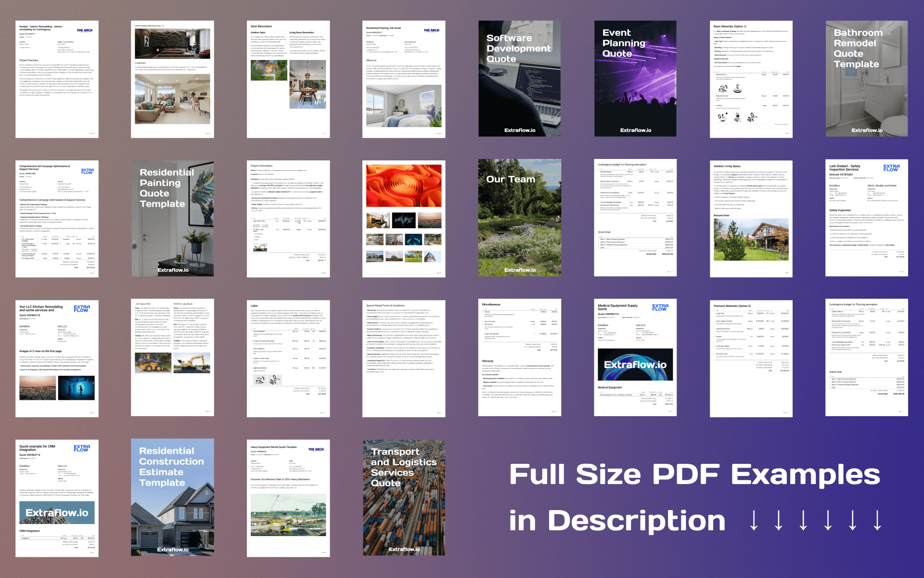
Task: Click the first down arrow after Description
Action: pyautogui.click(x=754, y=521)
